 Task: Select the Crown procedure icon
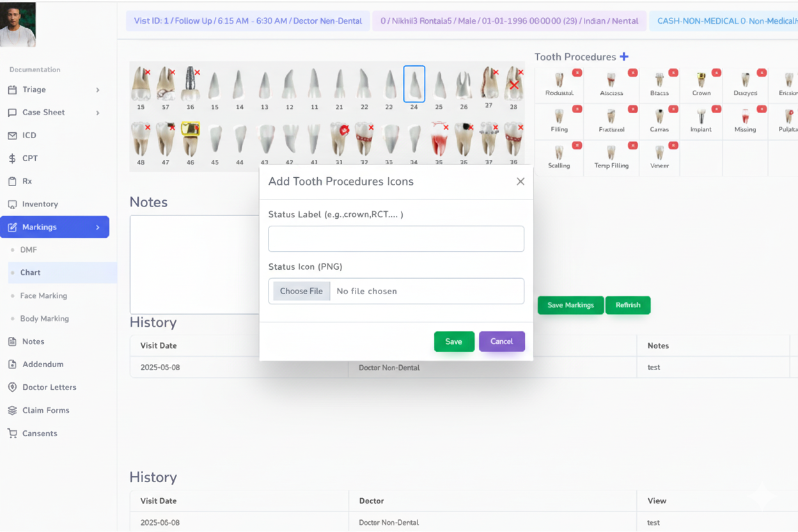click(701, 80)
